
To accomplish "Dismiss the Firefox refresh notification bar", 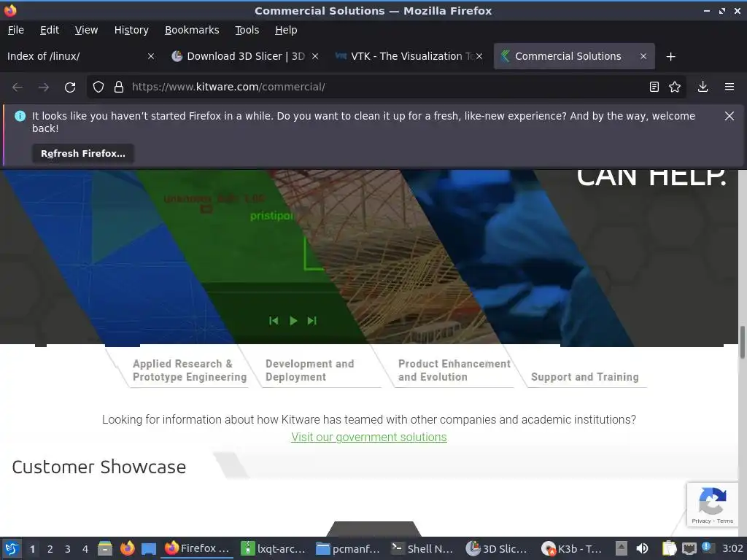I will [729, 116].
